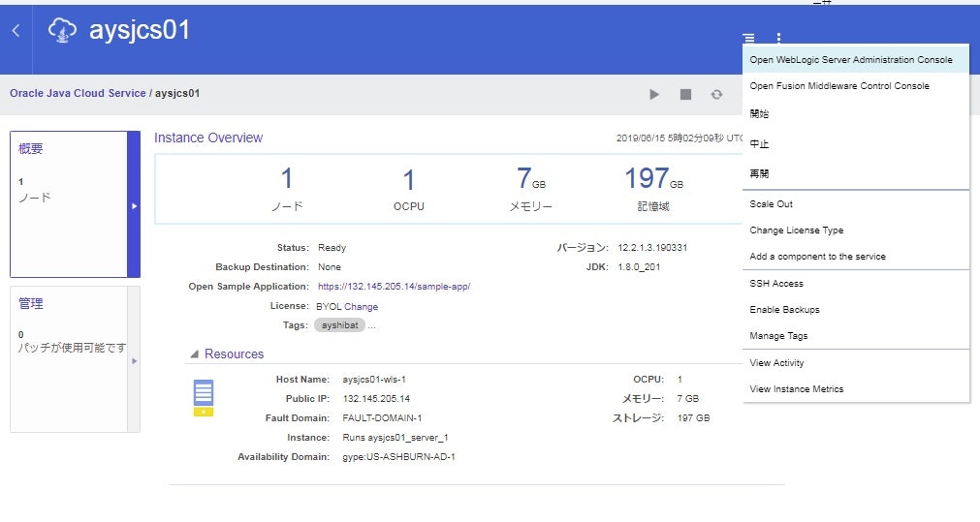Image resolution: width=980 pixels, height=522 pixels.
Task: Click パッチが使用可能です text in 管理 tile
Action: [x=72, y=348]
